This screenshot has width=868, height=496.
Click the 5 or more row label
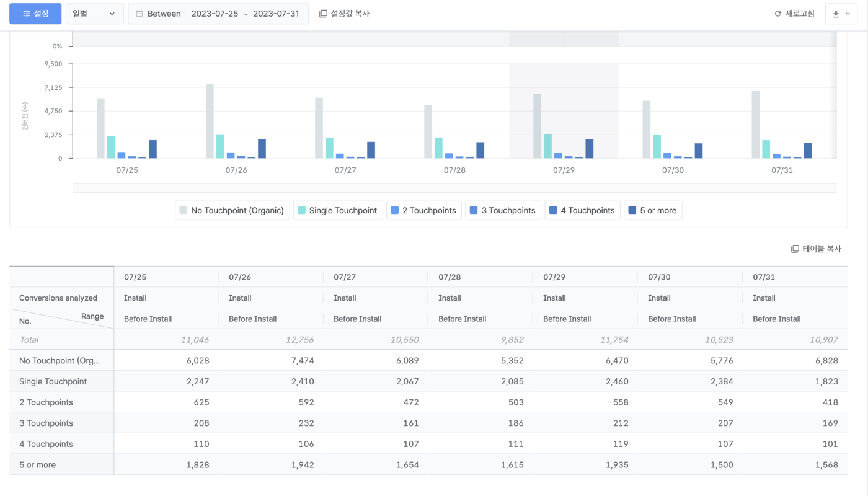point(37,465)
